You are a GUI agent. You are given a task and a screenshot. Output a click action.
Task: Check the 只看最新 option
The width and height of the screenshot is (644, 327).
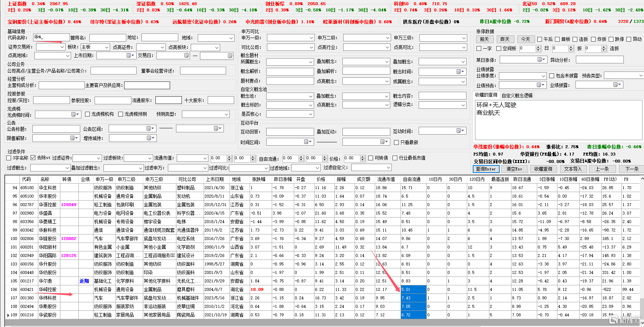point(397,142)
